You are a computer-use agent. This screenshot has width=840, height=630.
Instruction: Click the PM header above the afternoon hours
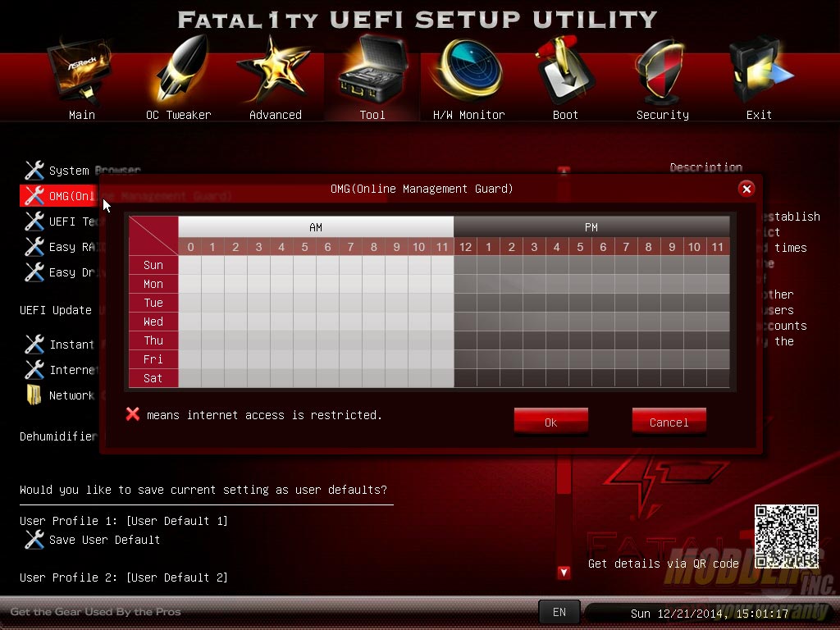(591, 227)
